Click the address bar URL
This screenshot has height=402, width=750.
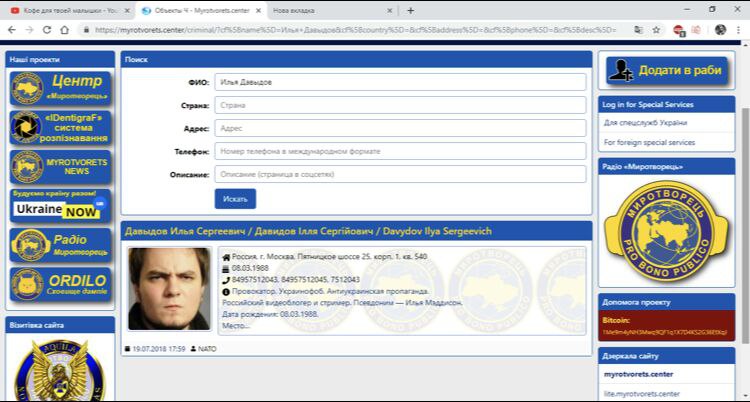tap(355, 30)
